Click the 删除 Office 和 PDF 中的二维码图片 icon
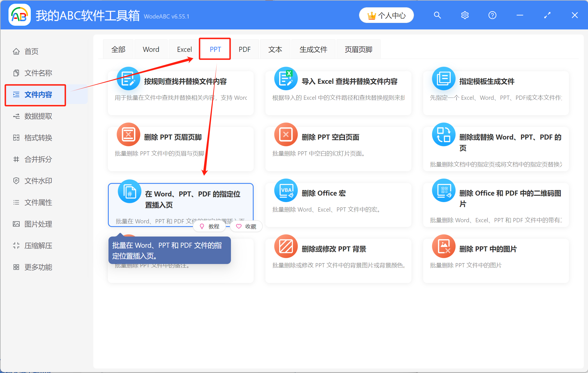 coord(444,191)
